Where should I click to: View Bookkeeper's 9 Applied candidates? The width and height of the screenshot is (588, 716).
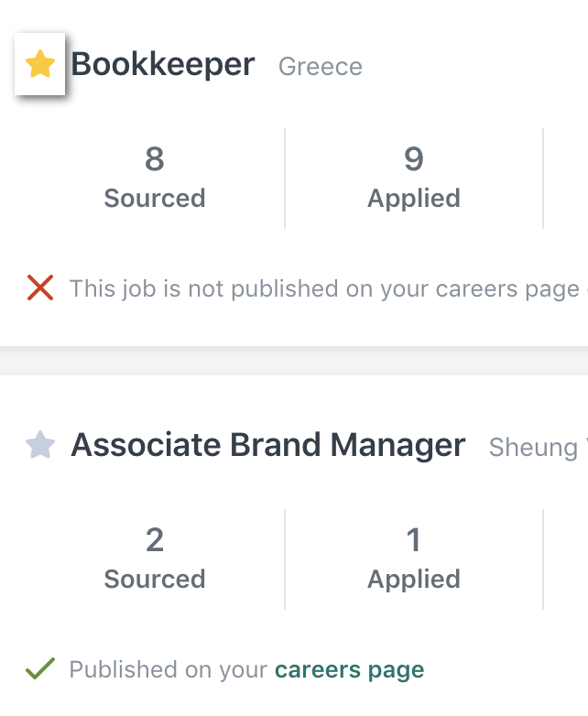coord(414,179)
